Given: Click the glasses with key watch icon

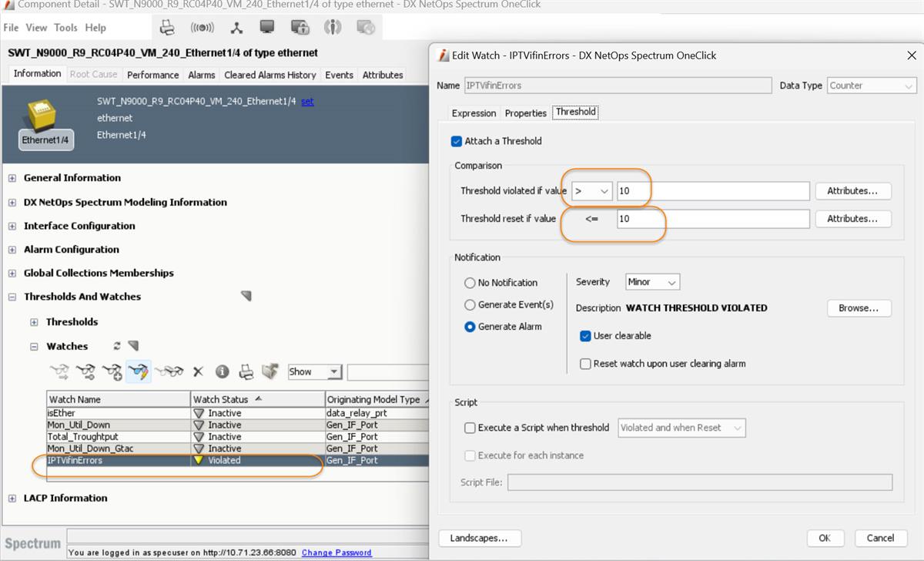Looking at the screenshot, I should coord(85,371).
